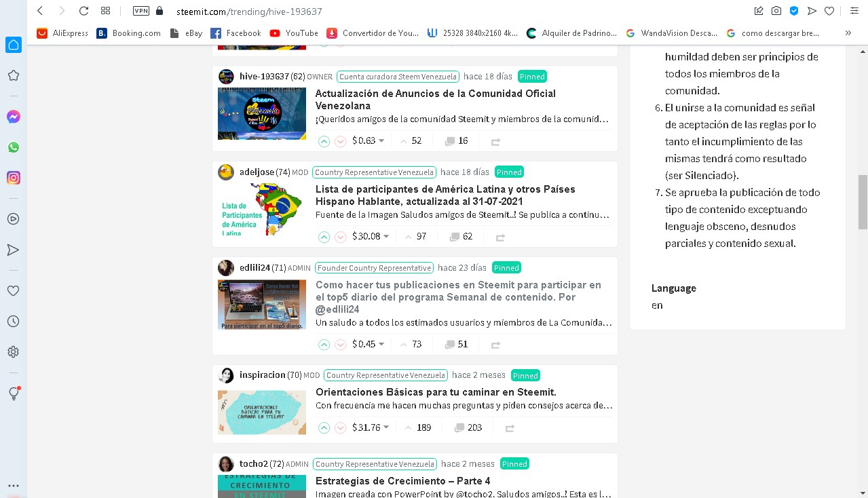
Task: Show the 97 votes list
Action: 415,237
